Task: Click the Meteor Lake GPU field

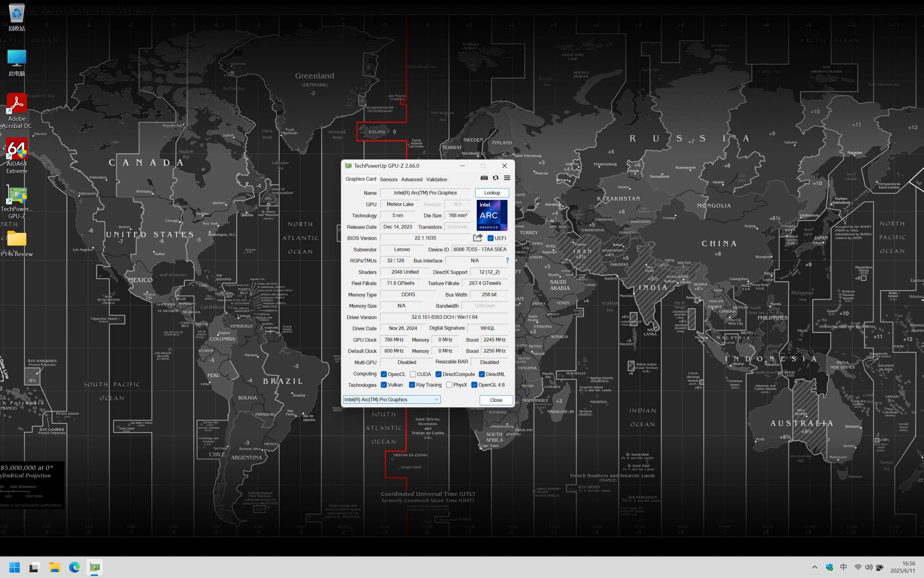Action: click(400, 204)
